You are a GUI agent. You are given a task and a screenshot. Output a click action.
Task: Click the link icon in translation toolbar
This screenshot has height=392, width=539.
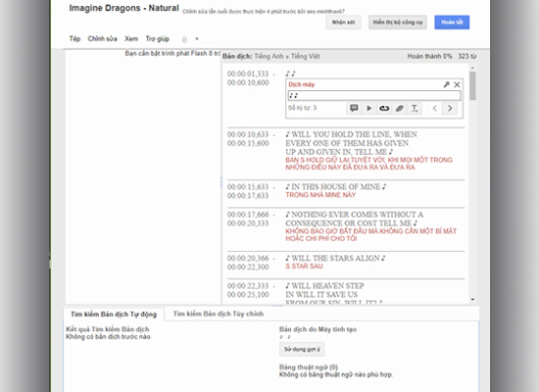(384, 109)
